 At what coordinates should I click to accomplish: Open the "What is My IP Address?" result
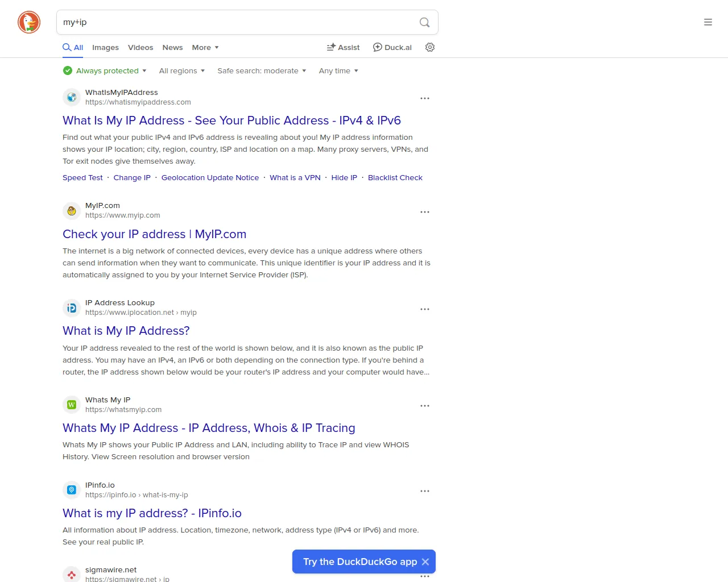126,331
